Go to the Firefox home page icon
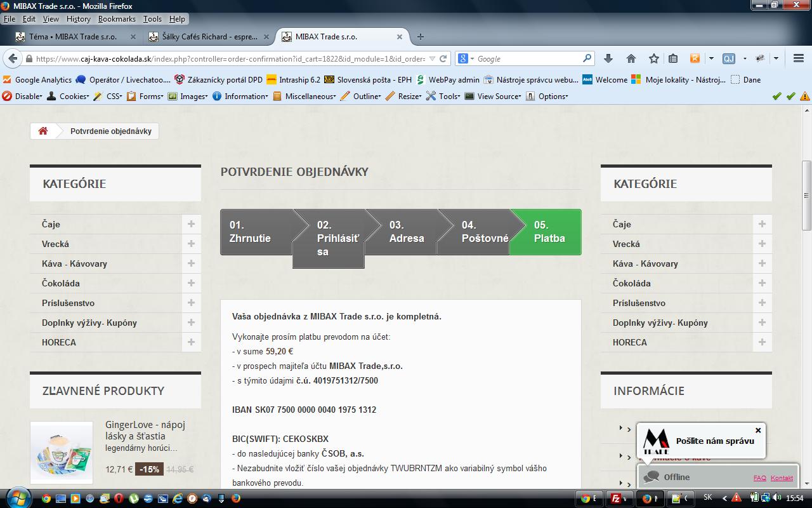Image resolution: width=812 pixels, height=508 pixels. (631, 58)
